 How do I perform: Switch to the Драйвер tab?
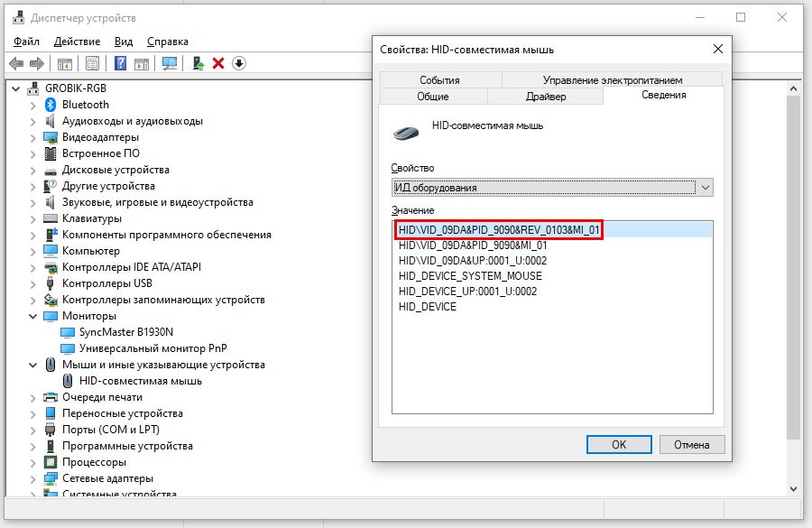click(546, 97)
